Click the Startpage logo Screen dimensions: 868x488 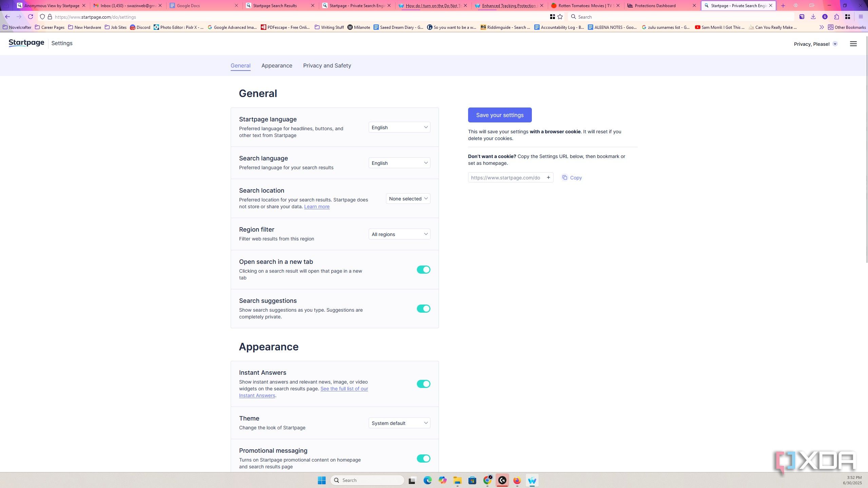(x=26, y=43)
